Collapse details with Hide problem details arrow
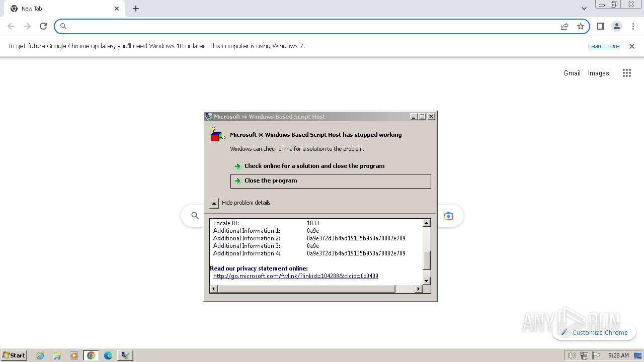The height and width of the screenshot is (362, 644). pyautogui.click(x=214, y=203)
